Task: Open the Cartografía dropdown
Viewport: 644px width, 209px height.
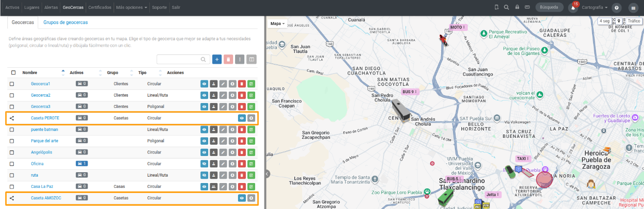Action: click(x=595, y=8)
